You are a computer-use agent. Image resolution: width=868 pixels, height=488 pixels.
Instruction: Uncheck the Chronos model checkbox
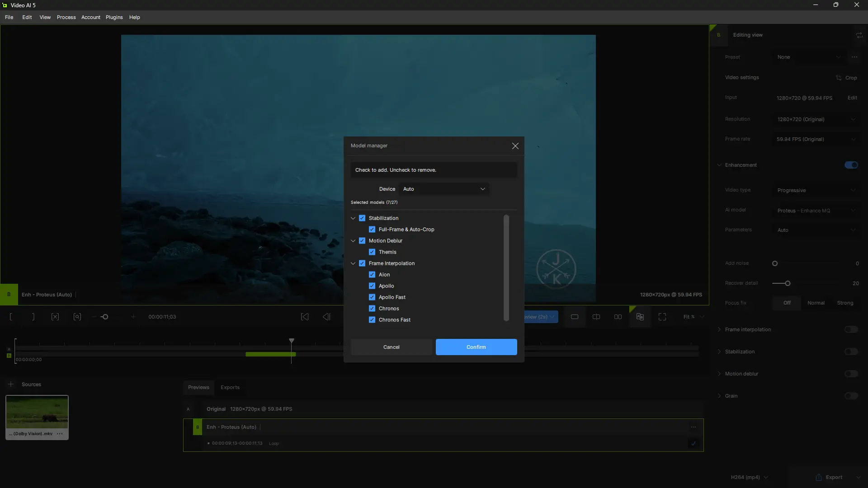(372, 309)
